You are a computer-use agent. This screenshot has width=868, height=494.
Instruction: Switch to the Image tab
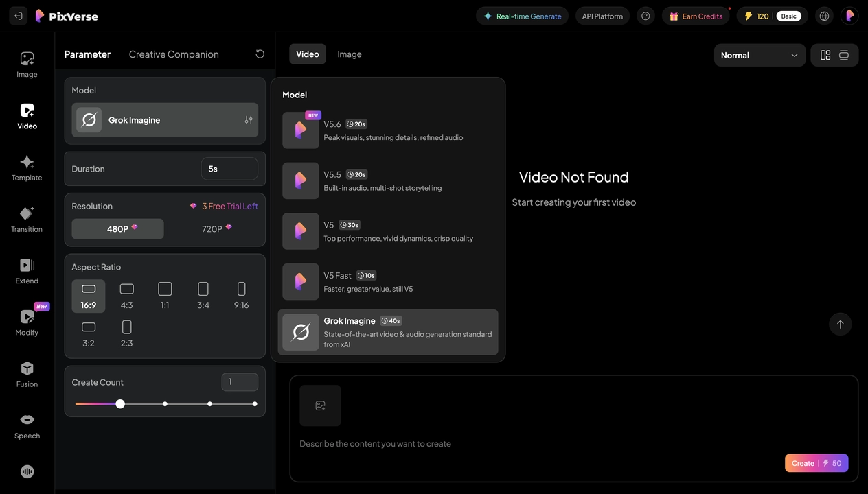[350, 54]
